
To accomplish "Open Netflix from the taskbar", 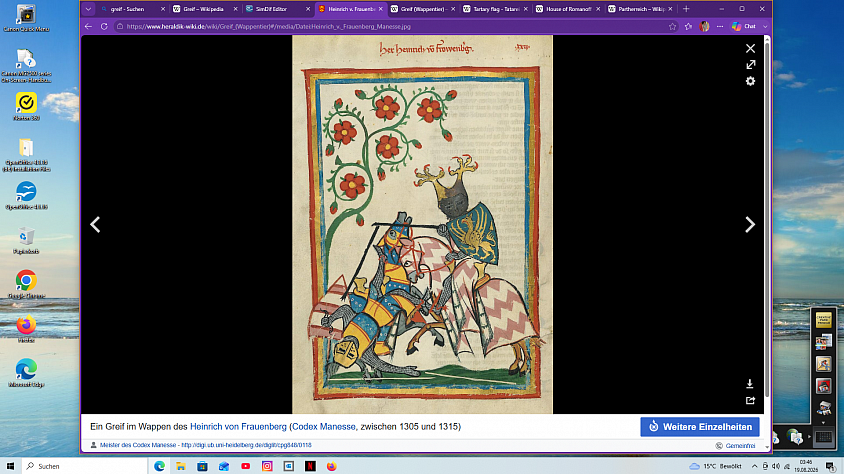I will [310, 466].
